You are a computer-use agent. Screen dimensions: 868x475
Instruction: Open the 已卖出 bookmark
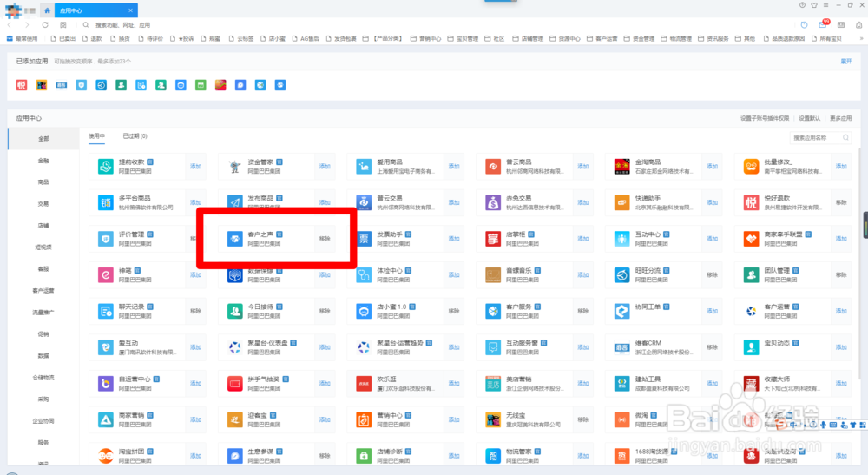[x=62, y=39]
